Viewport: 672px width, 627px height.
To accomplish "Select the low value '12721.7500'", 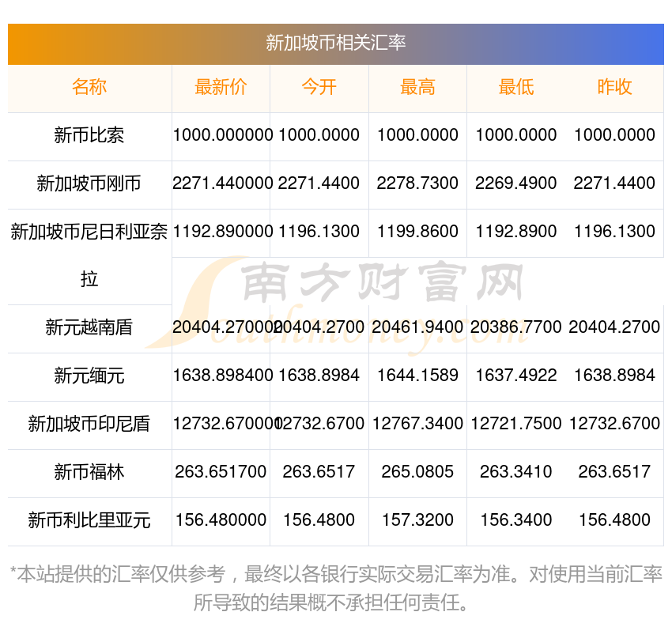I will coord(516,424).
